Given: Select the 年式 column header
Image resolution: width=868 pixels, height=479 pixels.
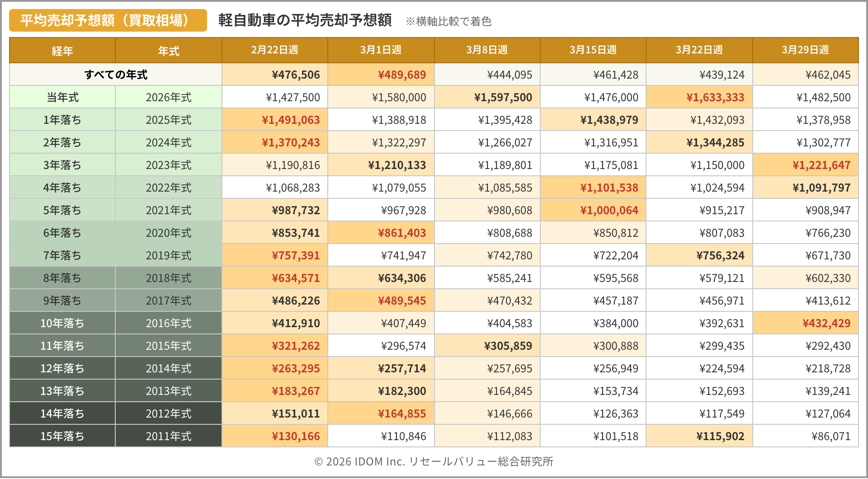Looking at the screenshot, I should 169,51.
